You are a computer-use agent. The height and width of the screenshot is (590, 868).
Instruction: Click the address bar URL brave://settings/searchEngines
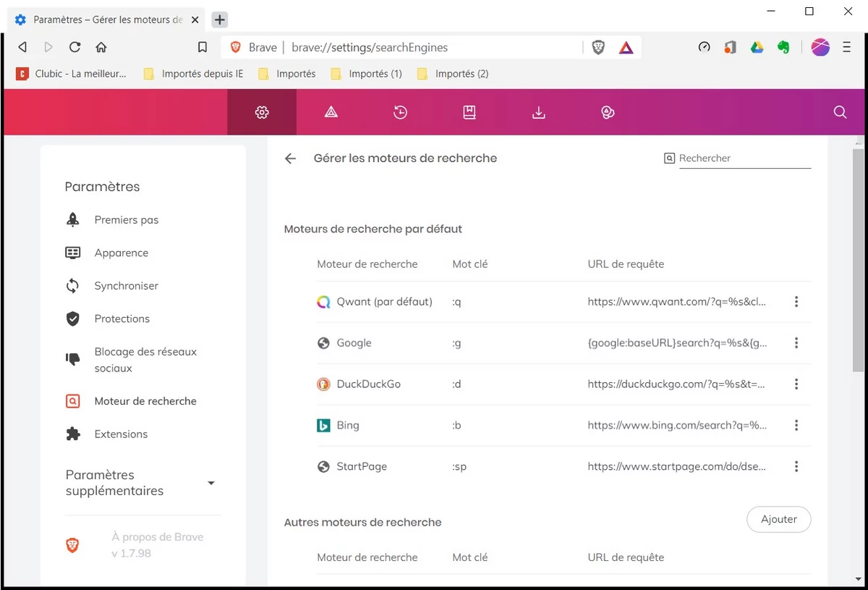[x=370, y=47]
